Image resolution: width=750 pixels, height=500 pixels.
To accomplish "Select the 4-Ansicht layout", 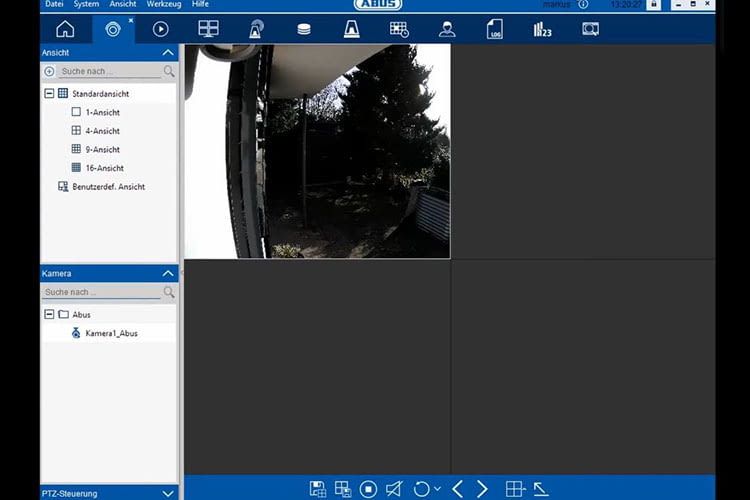I will [x=102, y=131].
